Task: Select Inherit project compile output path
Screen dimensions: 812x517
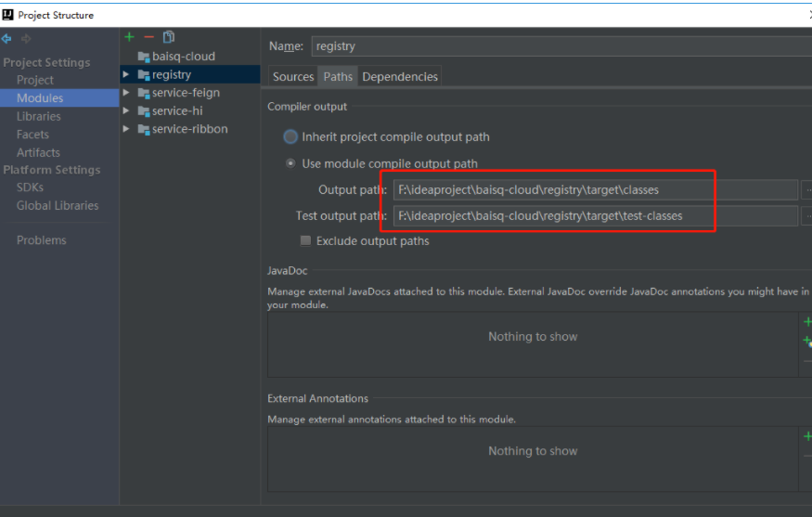Action: coord(290,136)
